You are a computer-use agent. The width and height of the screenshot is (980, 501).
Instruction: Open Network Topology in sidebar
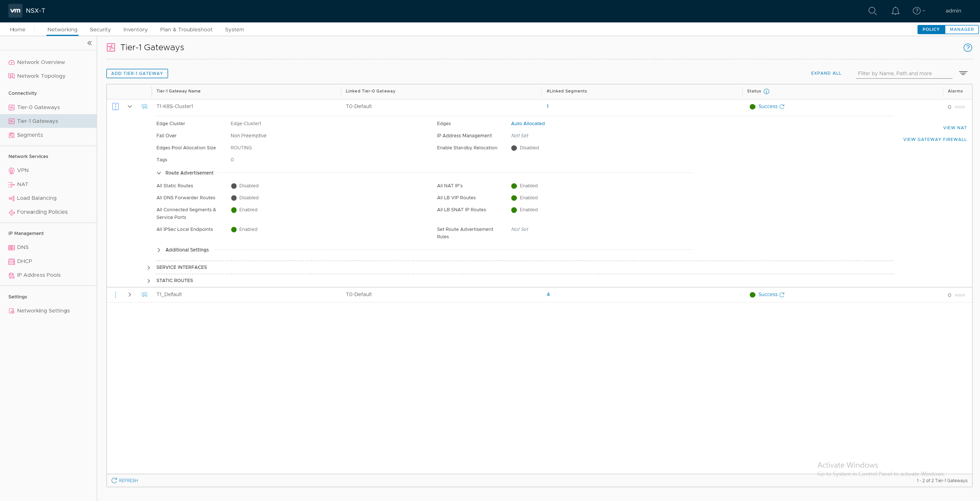(41, 76)
